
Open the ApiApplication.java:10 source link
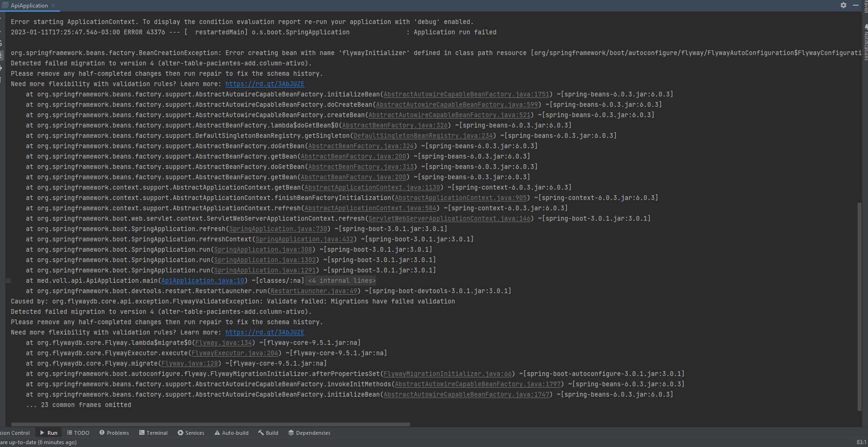203,280
